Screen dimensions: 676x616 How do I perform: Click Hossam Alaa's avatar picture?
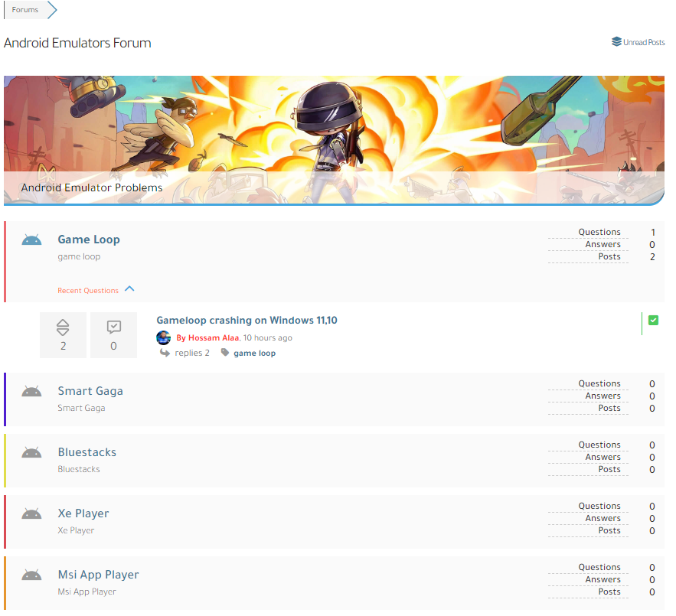coord(163,337)
